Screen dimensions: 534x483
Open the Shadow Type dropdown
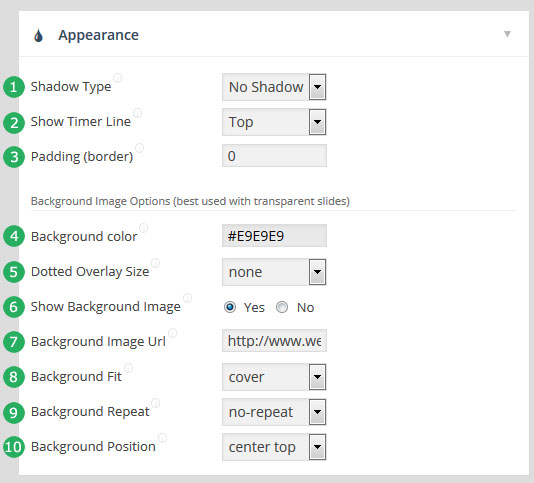pos(274,87)
